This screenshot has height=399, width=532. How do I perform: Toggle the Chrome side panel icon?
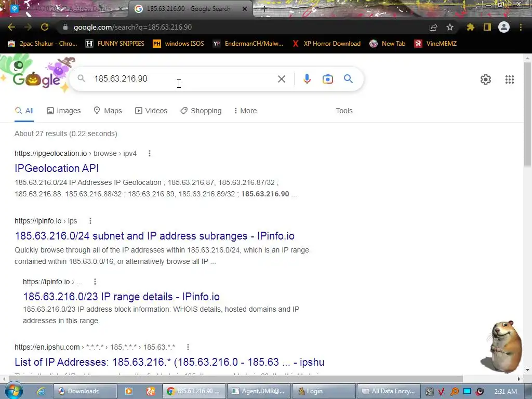487,27
